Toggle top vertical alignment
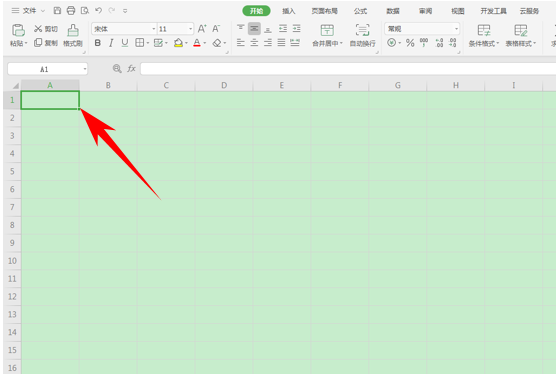 (240, 28)
